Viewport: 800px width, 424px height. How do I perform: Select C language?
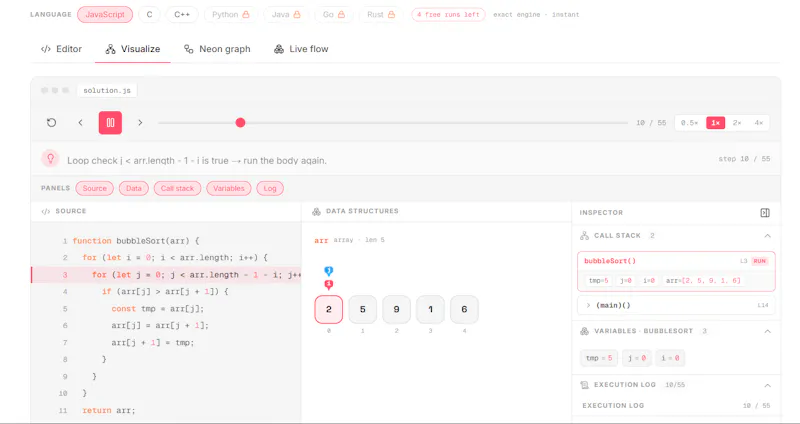tap(149, 14)
